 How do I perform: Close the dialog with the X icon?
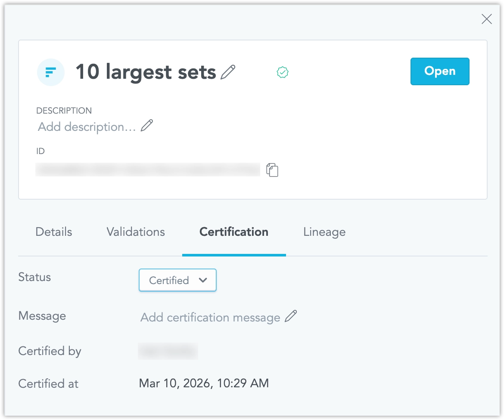click(486, 19)
